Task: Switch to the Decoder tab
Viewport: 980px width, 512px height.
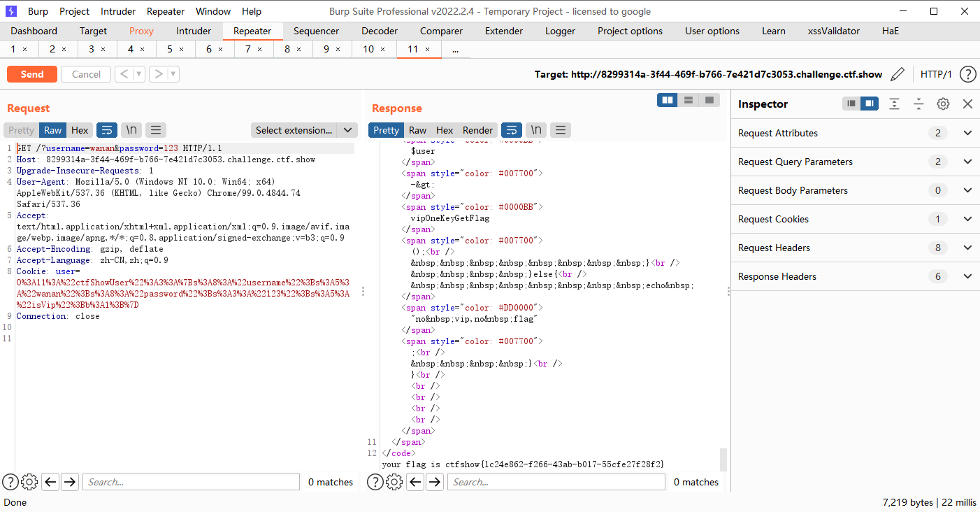Action: tap(380, 31)
